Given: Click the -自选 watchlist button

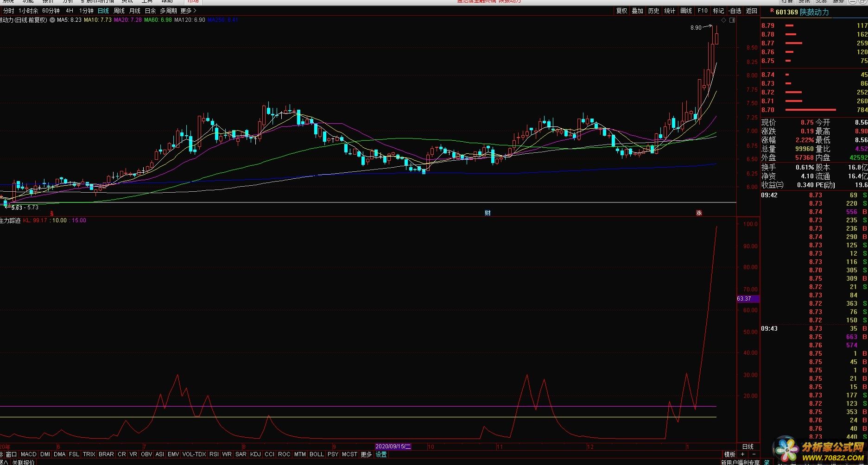Looking at the screenshot, I should pos(735,11).
